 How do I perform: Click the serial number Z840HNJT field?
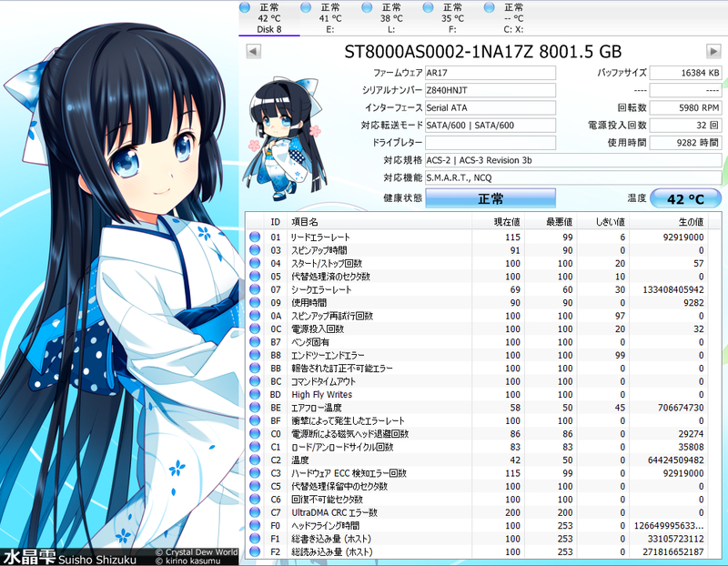click(x=490, y=90)
